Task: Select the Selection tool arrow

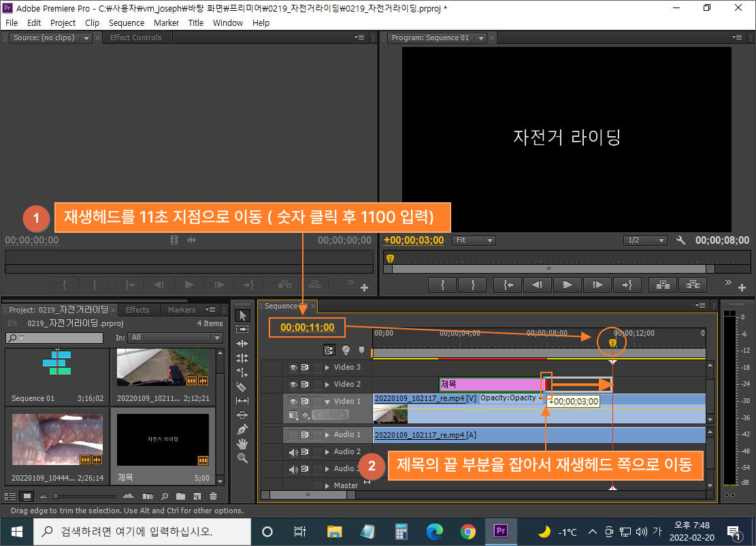Action: 242,315
